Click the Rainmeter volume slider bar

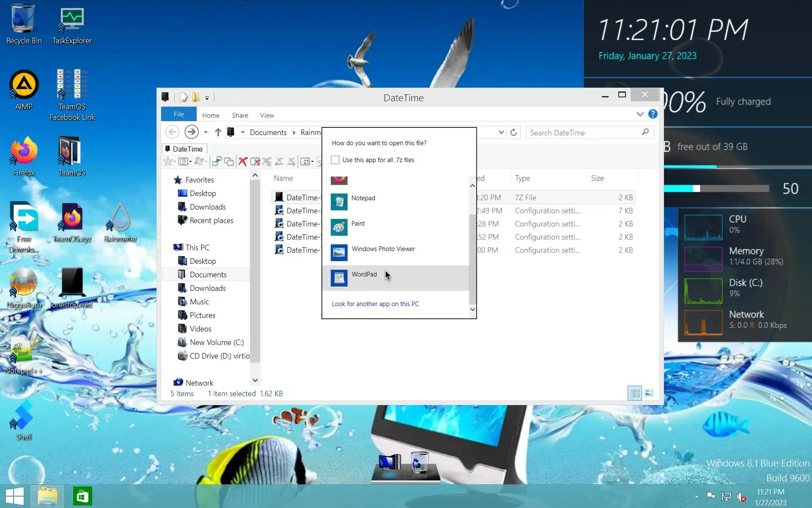click(x=717, y=188)
